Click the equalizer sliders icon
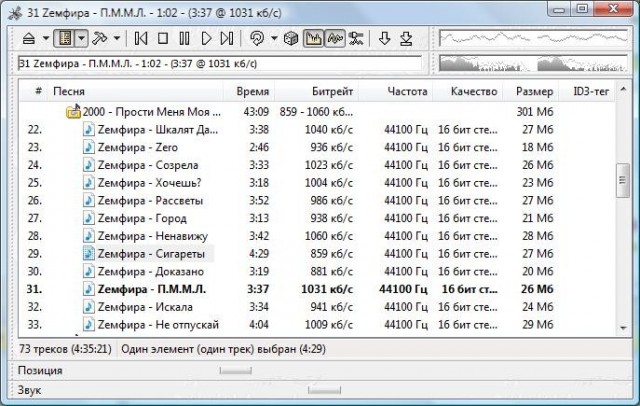 click(356, 39)
